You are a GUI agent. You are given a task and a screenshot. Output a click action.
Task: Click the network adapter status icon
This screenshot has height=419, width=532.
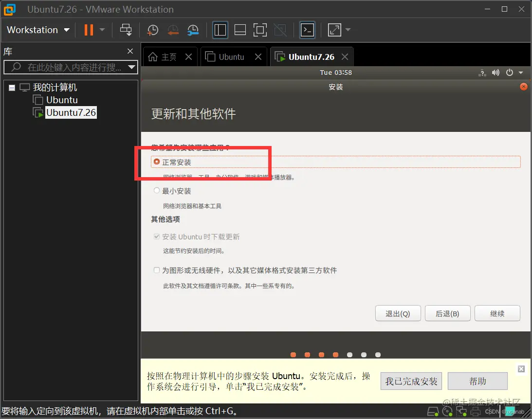tap(461, 411)
